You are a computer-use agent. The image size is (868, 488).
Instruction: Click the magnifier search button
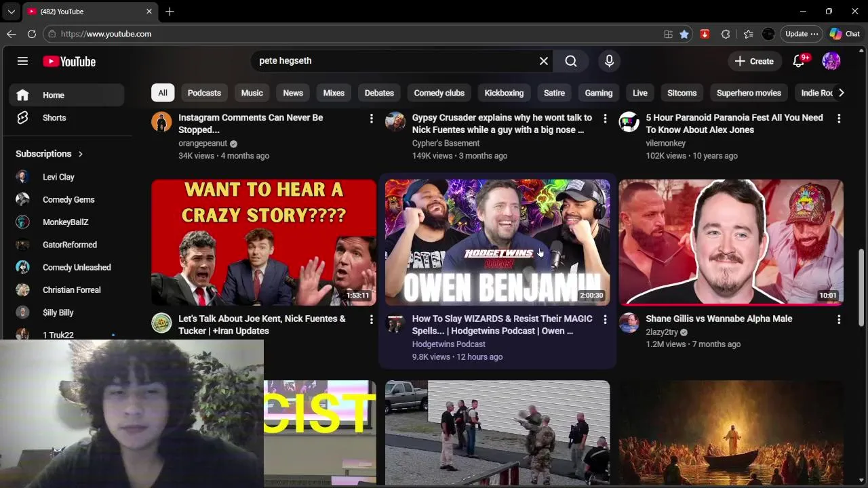click(571, 61)
